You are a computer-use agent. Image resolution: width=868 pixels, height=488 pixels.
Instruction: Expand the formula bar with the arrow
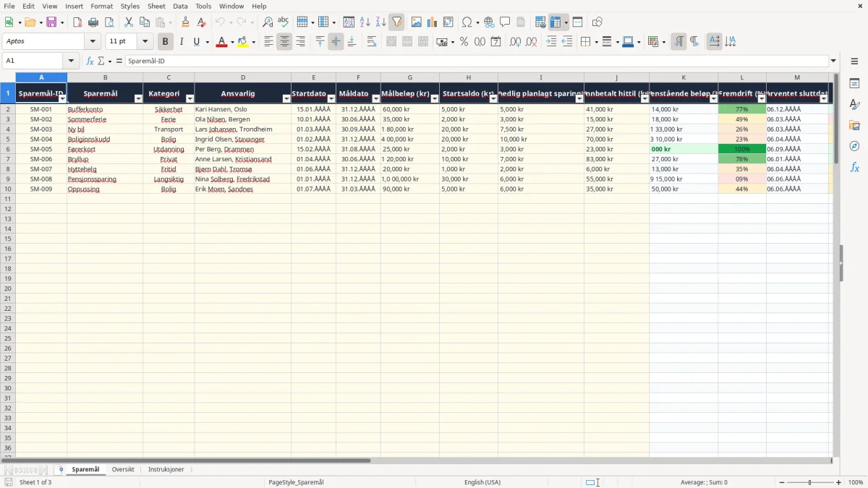[x=833, y=61]
